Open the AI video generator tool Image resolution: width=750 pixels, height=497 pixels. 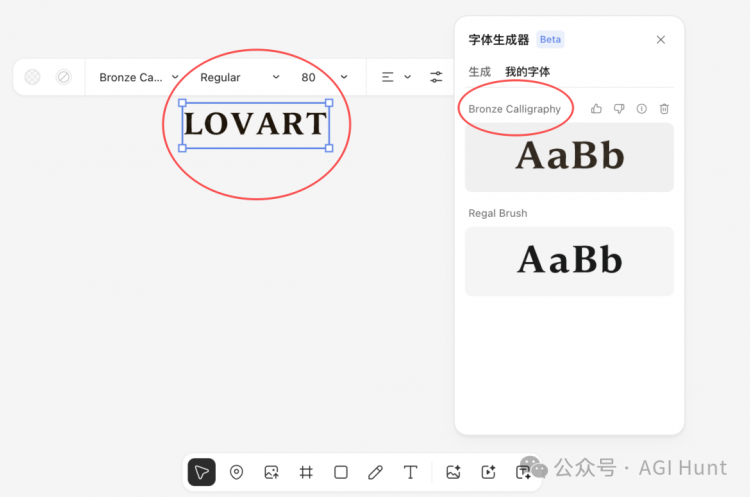(x=488, y=472)
